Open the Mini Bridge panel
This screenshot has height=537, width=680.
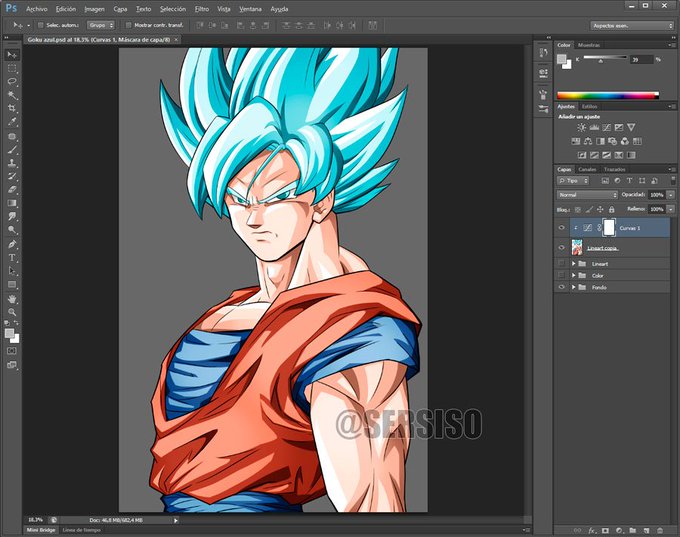pyautogui.click(x=41, y=530)
